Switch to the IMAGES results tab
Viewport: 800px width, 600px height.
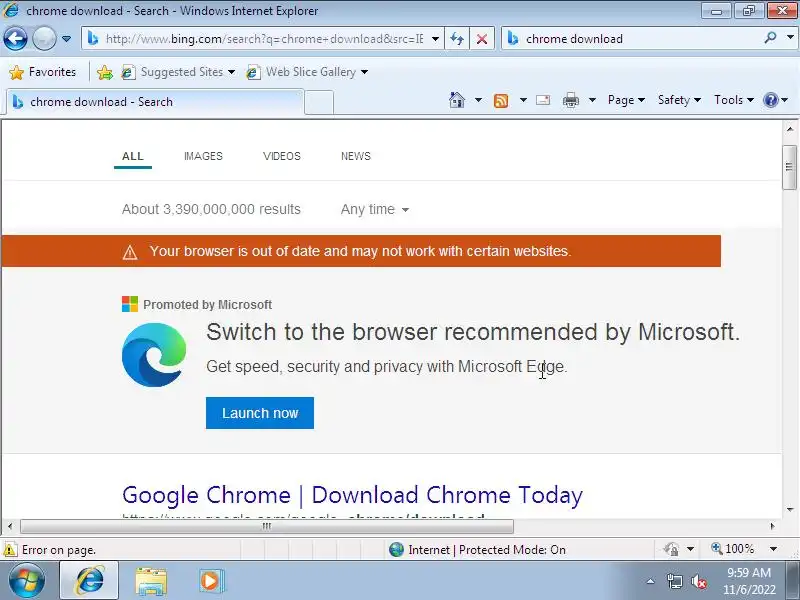coord(203,156)
